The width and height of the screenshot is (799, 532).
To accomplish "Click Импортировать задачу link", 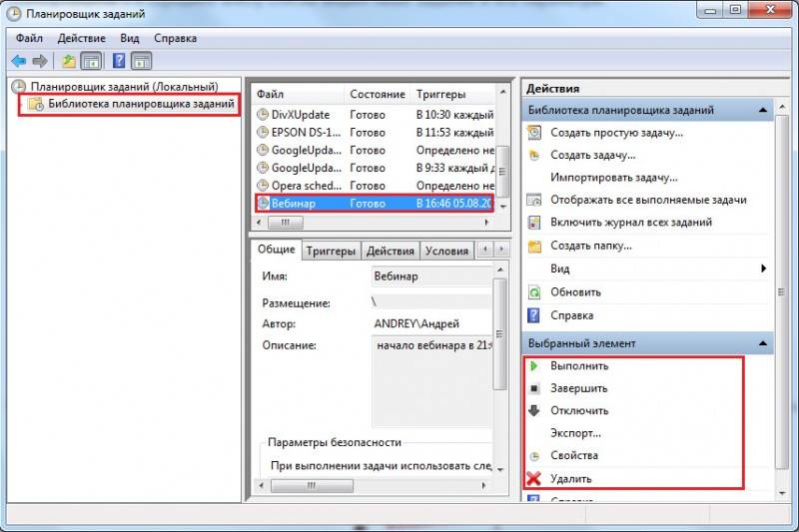I will tap(614, 177).
